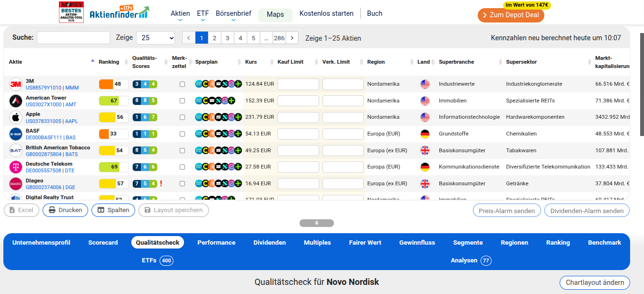Click the US flag in Apple row

[x=425, y=117]
